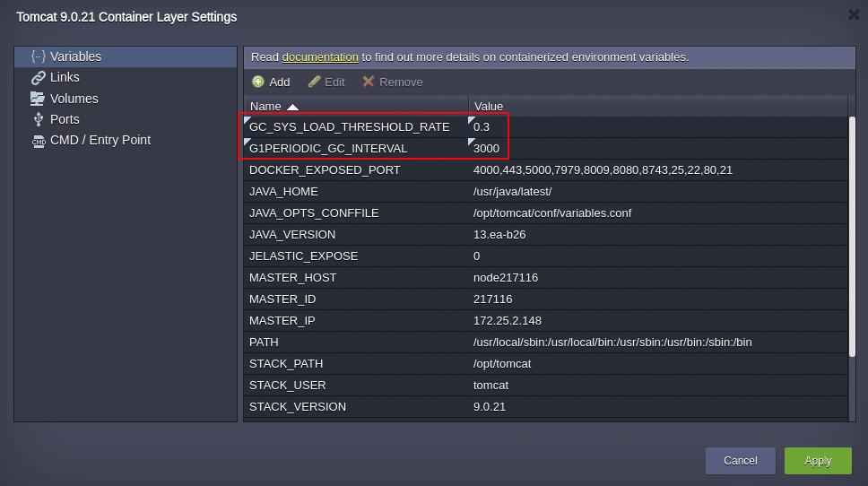Screen dimensions: 868x486
Task: Open the CMD / Entry Point section
Action: (126, 141)
